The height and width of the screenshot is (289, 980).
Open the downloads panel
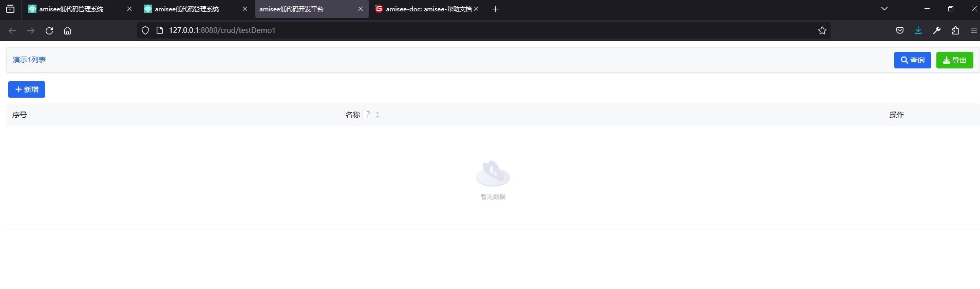click(x=918, y=30)
